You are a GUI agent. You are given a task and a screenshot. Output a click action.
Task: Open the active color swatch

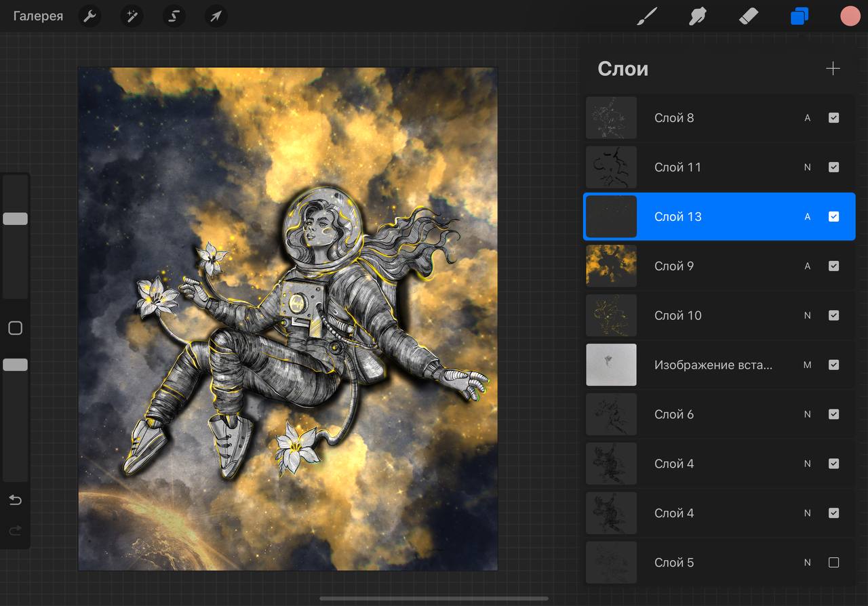point(850,16)
